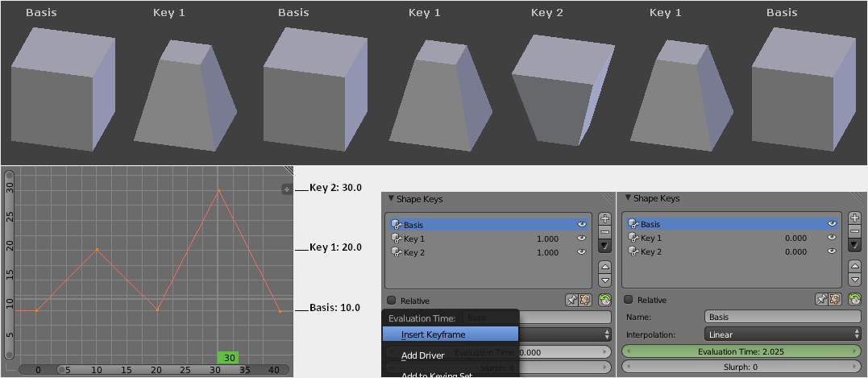868x378 pixels.
Task: Click green reset timing icon in right panel
Action: tap(855, 299)
